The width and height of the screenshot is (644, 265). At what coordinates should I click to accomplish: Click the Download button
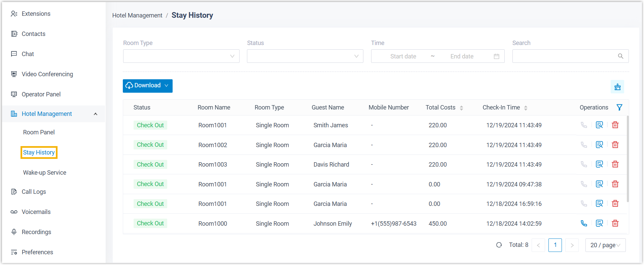pos(147,86)
